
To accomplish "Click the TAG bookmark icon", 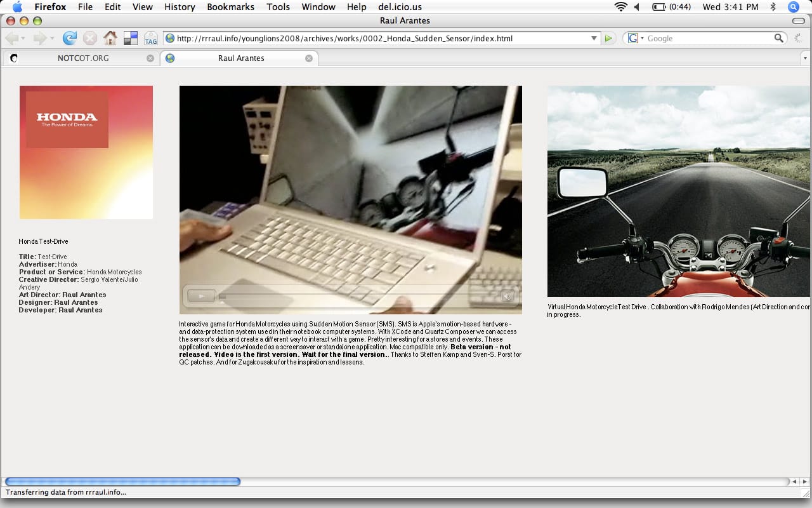I will pyautogui.click(x=151, y=38).
